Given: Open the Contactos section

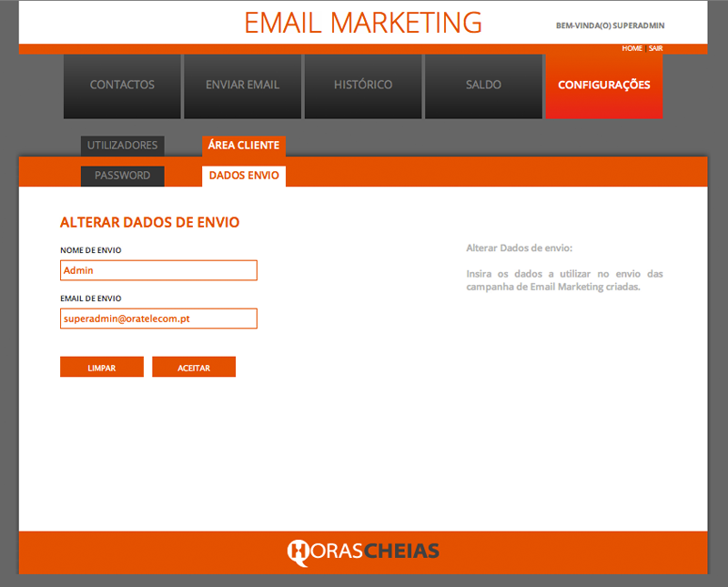Looking at the screenshot, I should [122, 86].
